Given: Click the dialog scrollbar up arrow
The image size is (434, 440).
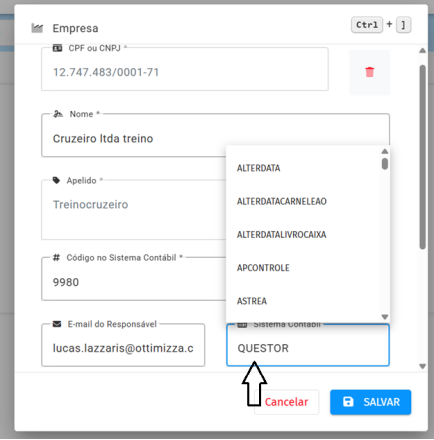Looking at the screenshot, I should point(422,51).
